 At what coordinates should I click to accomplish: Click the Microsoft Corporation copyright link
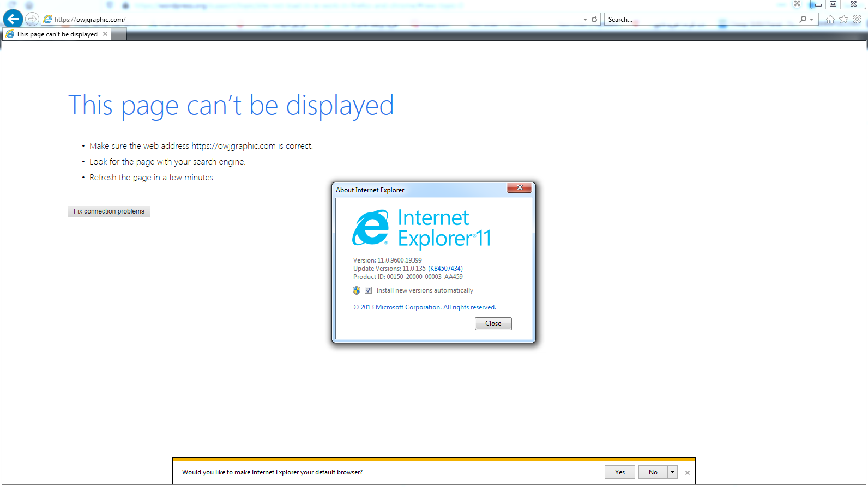(425, 307)
